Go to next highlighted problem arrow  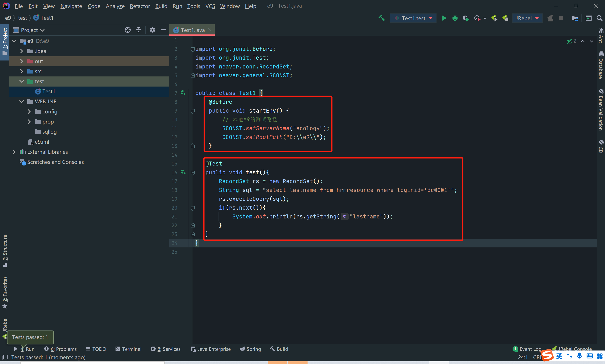pos(592,41)
